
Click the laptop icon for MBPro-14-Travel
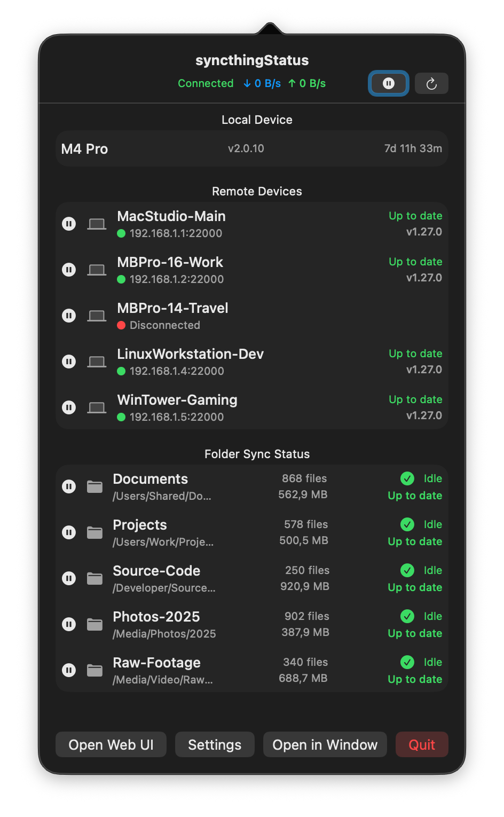coord(97,316)
